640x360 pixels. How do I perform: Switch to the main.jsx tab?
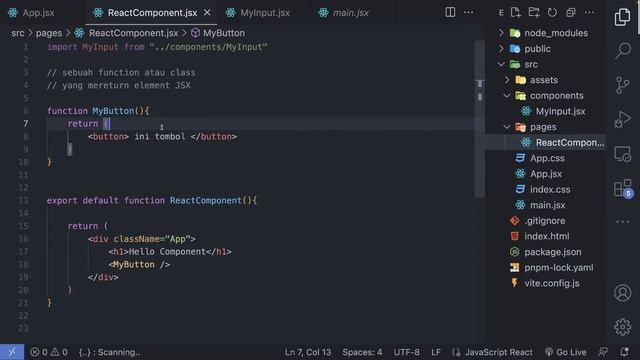click(344, 13)
